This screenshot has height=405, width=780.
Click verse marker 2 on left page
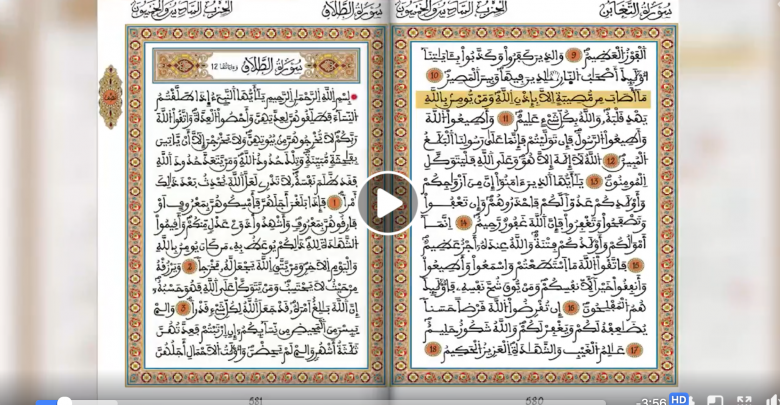coord(189,267)
